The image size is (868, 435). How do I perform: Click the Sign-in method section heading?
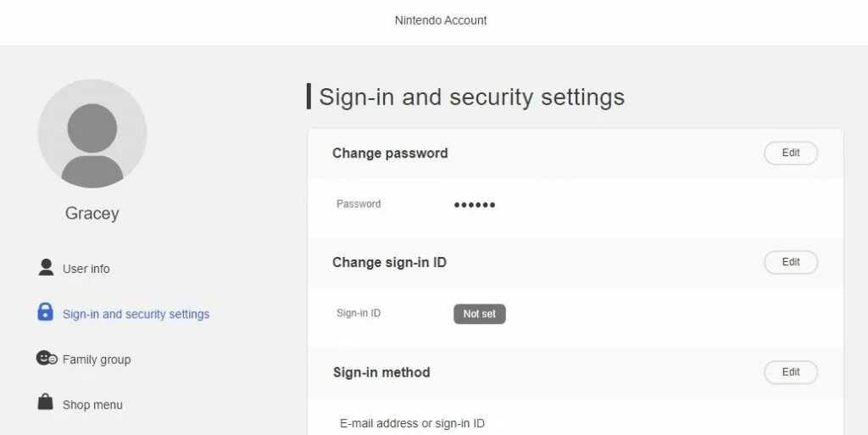[381, 372]
